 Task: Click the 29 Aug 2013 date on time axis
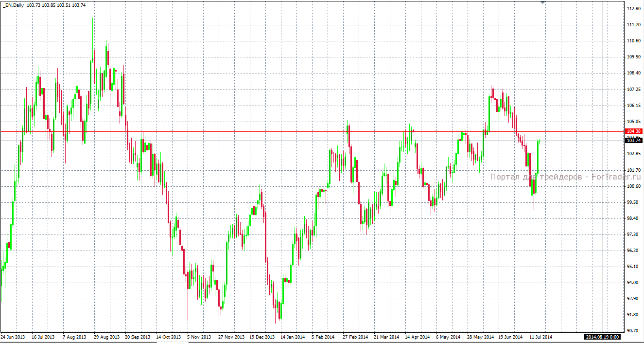(x=106, y=337)
